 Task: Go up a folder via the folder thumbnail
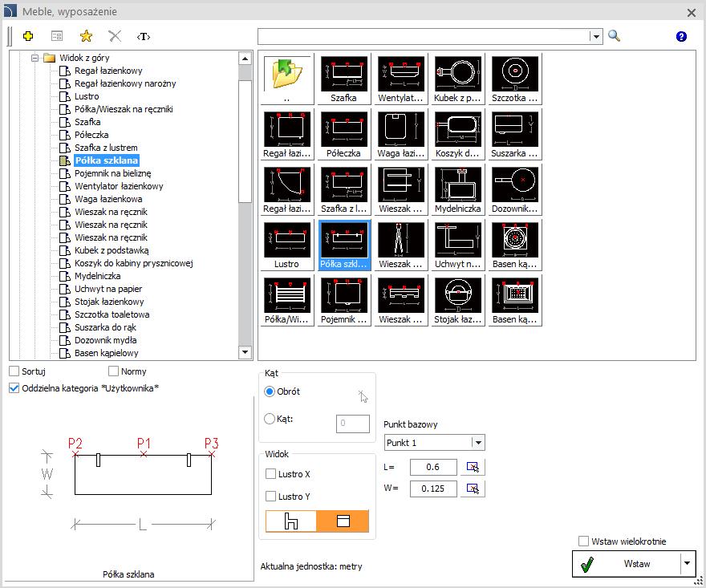[x=287, y=79]
